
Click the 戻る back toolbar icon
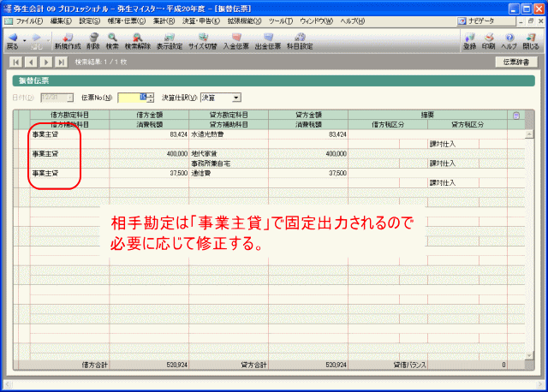[12, 41]
